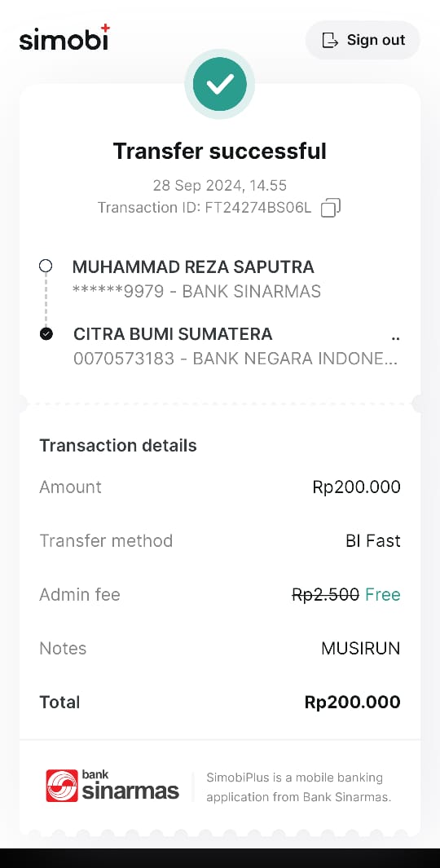This screenshot has width=440, height=868.
Task: Click the Transaction details heading
Action: 118,445
